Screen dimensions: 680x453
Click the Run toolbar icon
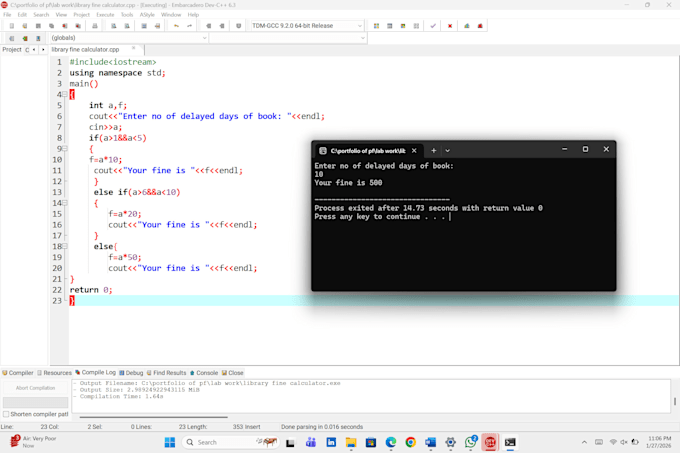(389, 26)
